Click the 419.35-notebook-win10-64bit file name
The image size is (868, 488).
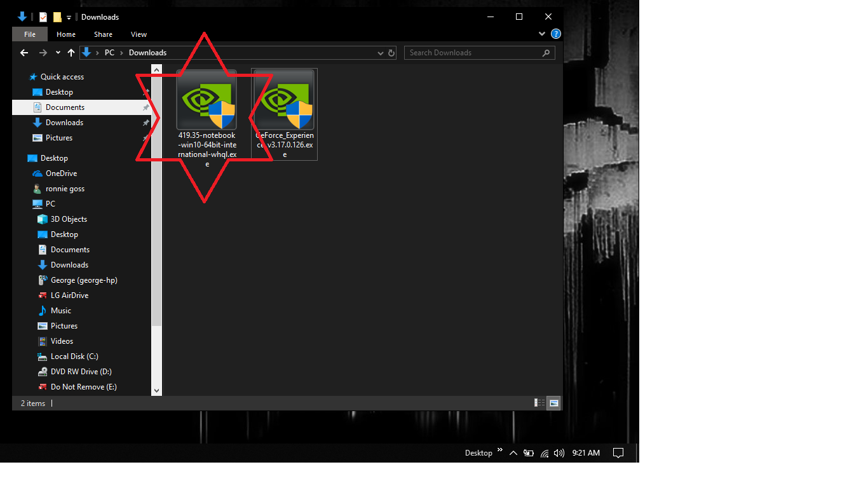(207, 150)
